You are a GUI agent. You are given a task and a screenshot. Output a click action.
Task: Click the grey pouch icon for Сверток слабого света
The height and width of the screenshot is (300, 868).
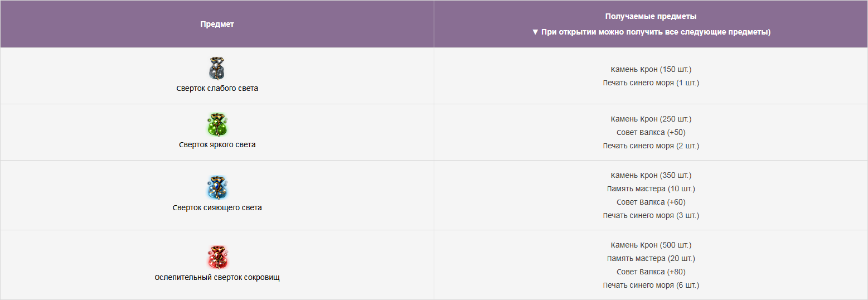coord(217,69)
